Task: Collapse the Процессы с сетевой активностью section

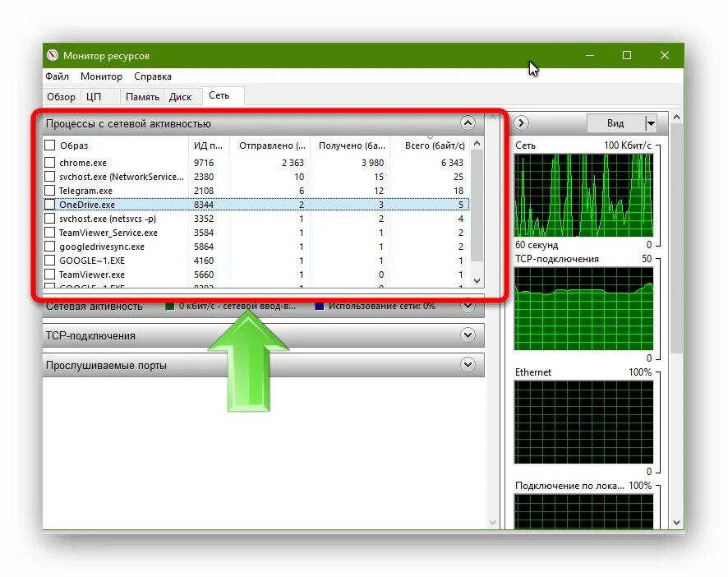Action: [x=468, y=123]
